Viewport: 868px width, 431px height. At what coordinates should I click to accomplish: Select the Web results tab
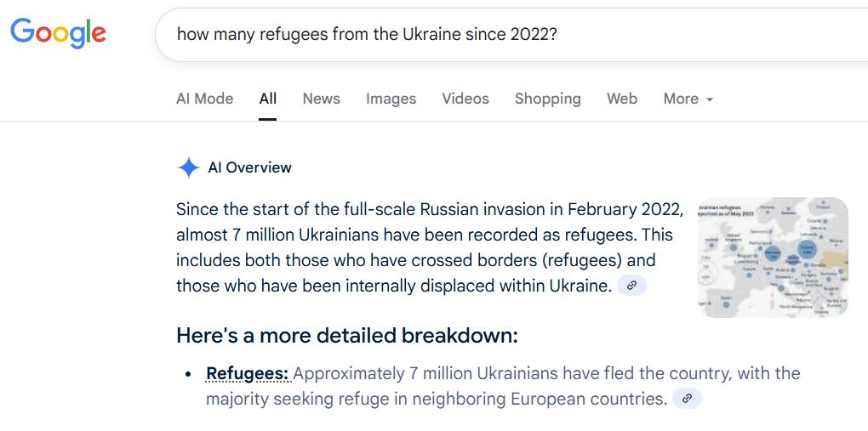pos(622,99)
